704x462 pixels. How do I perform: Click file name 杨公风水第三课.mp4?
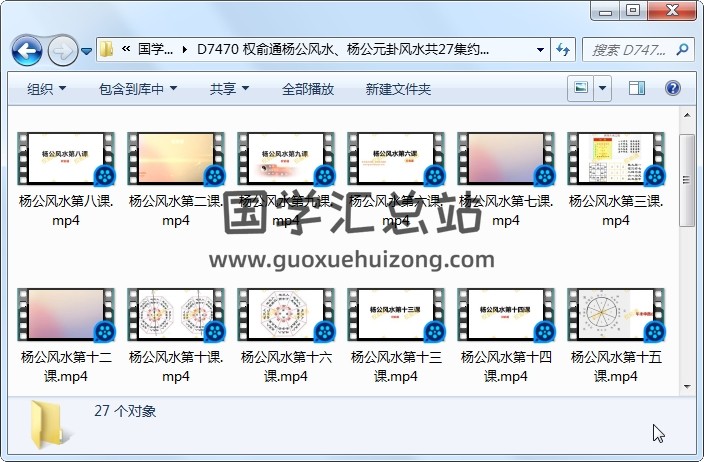click(x=616, y=211)
